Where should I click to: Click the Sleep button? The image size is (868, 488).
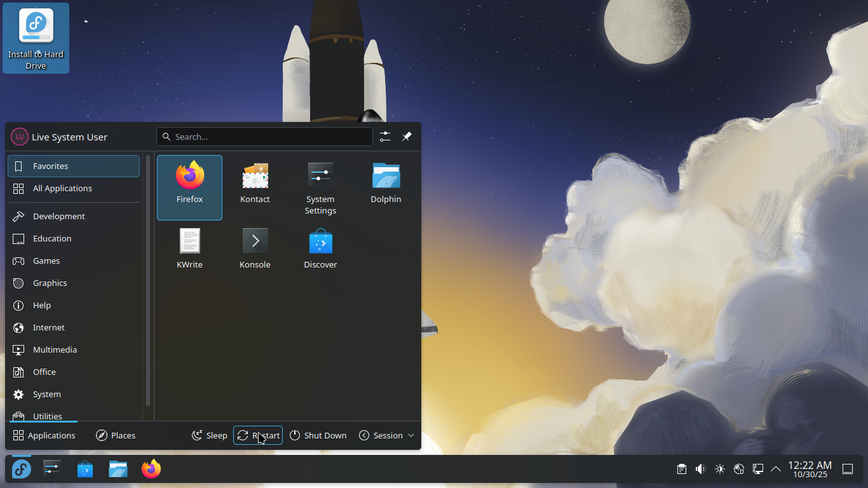(x=210, y=435)
